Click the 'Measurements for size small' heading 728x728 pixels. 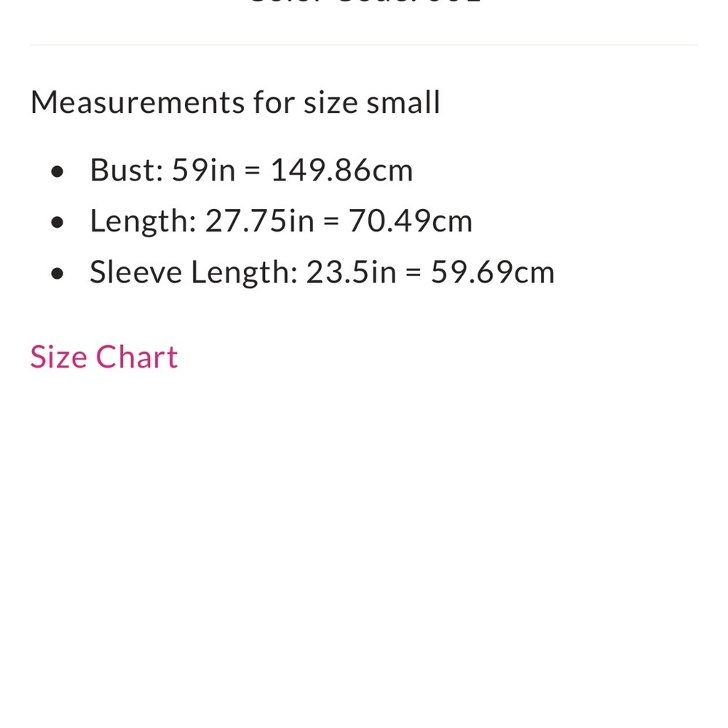235,102
